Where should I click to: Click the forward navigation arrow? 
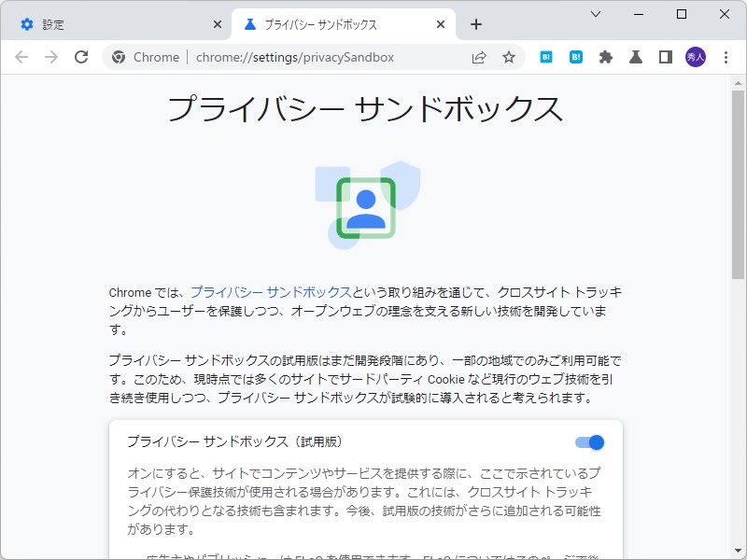53,57
